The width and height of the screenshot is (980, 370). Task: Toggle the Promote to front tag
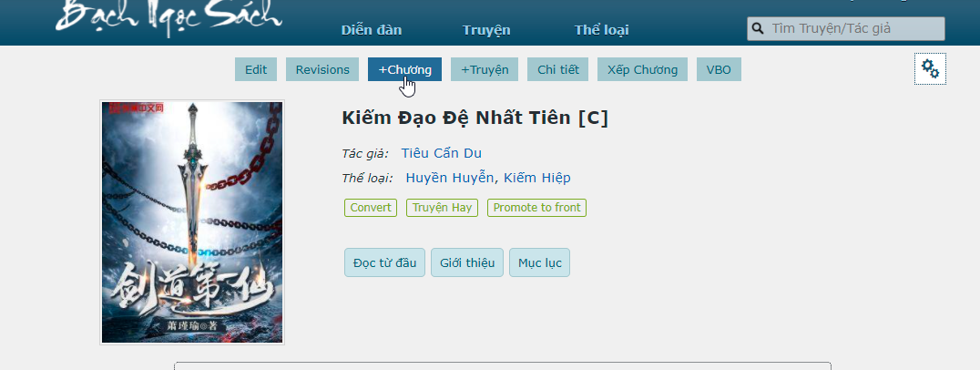tap(536, 208)
